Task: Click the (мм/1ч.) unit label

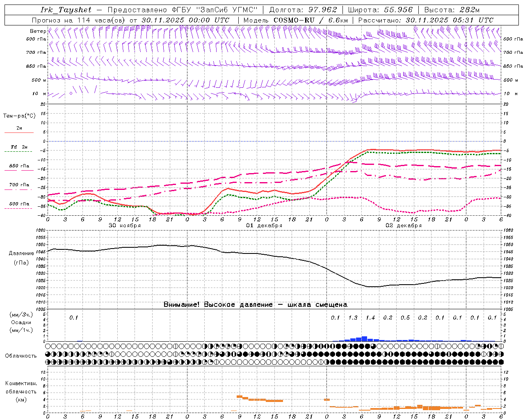Action: 21,330
